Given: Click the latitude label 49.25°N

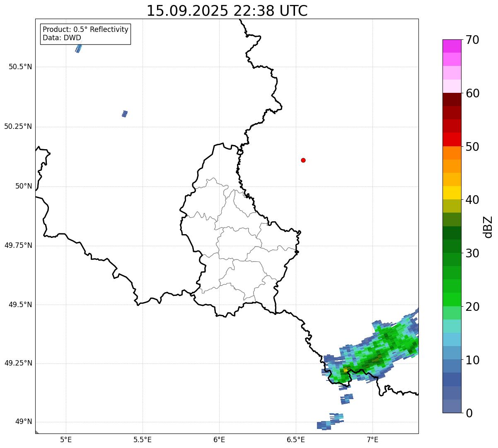Looking at the screenshot, I should pos(18,363).
